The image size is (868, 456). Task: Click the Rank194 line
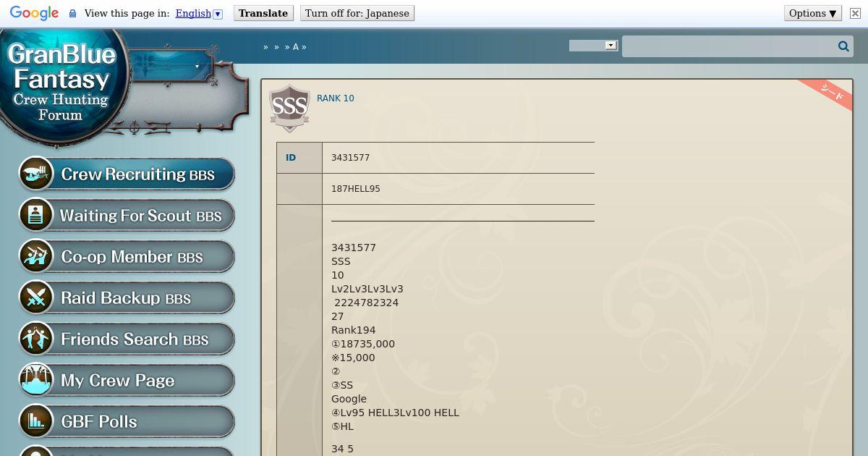pos(354,330)
